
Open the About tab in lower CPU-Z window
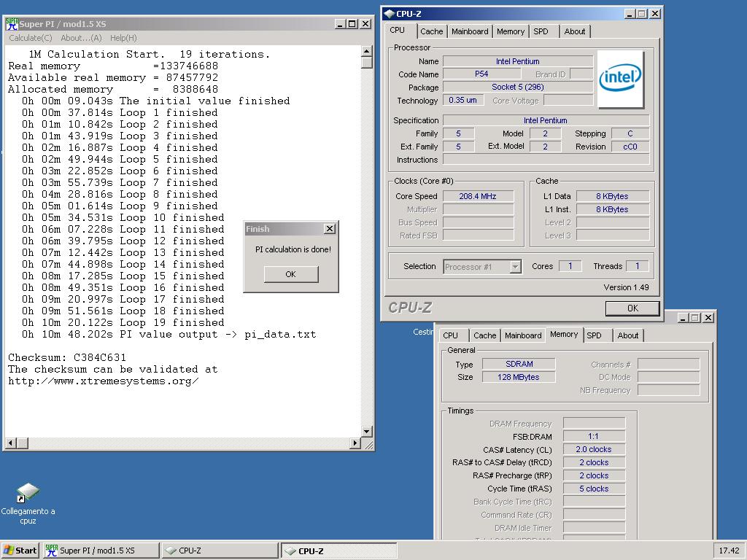tap(628, 335)
